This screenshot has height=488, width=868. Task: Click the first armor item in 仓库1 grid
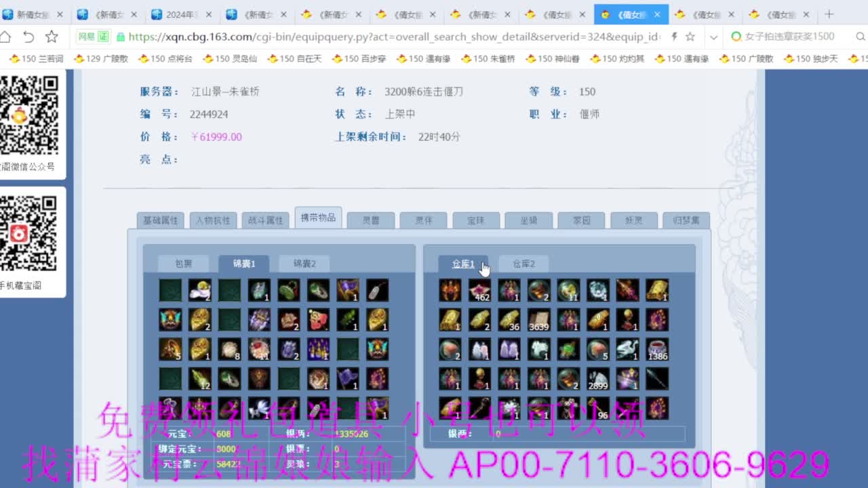pos(450,290)
